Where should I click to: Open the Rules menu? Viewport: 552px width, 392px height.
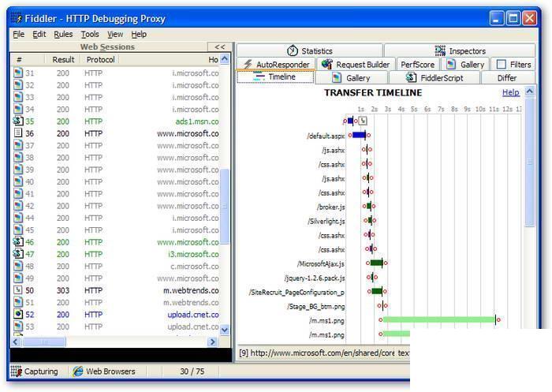63,34
